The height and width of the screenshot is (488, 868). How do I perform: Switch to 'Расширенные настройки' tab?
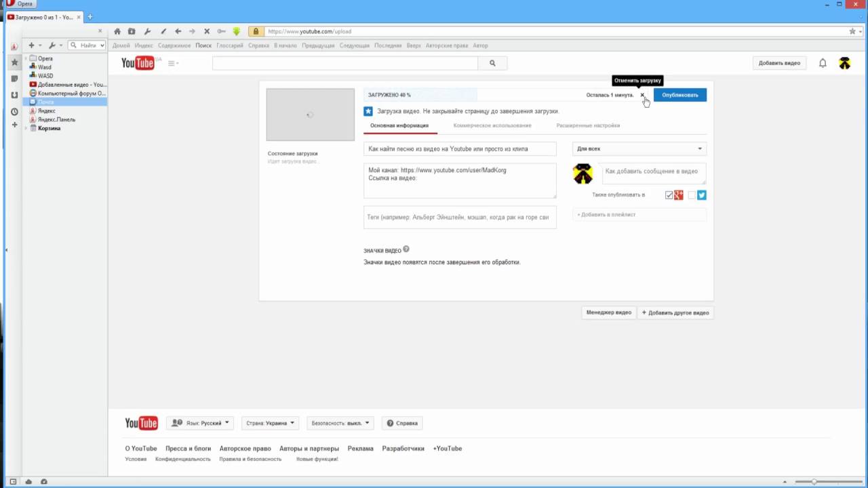(588, 125)
